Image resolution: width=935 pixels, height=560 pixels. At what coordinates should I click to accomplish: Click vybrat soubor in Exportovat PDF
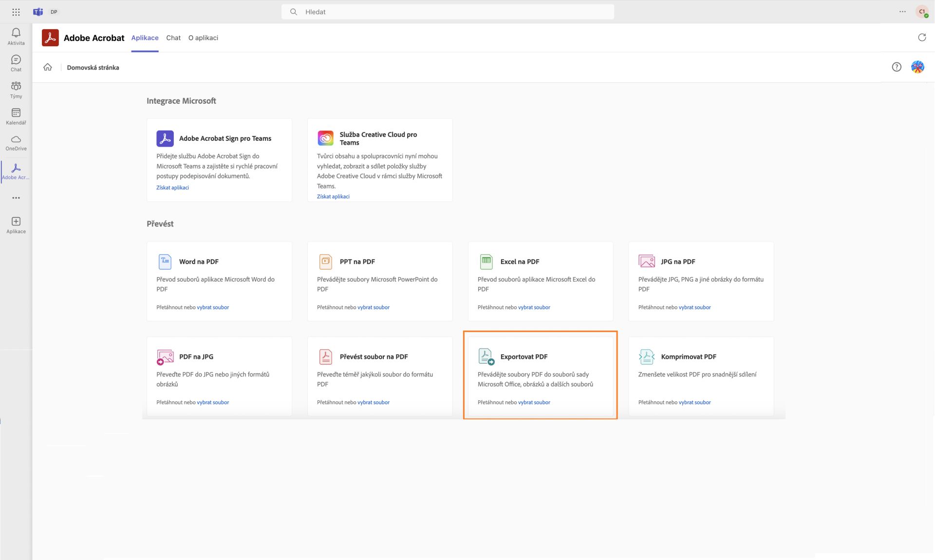point(534,402)
